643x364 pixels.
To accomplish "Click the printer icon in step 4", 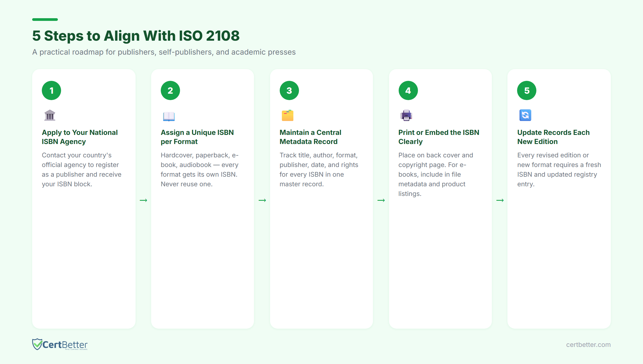I will 406,115.
